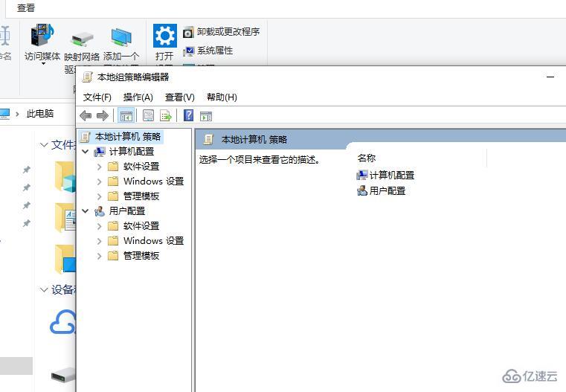Click 软件设置 label under 用户配置
This screenshot has width=566, height=392.
coord(141,226)
